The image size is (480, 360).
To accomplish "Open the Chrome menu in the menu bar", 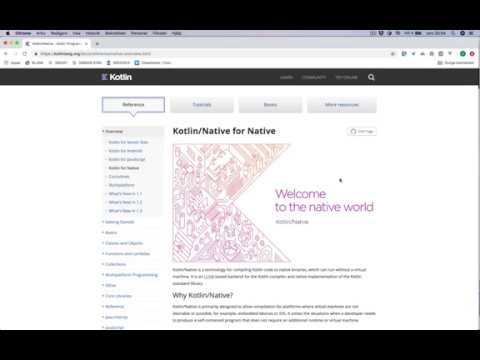I will tap(23, 33).
